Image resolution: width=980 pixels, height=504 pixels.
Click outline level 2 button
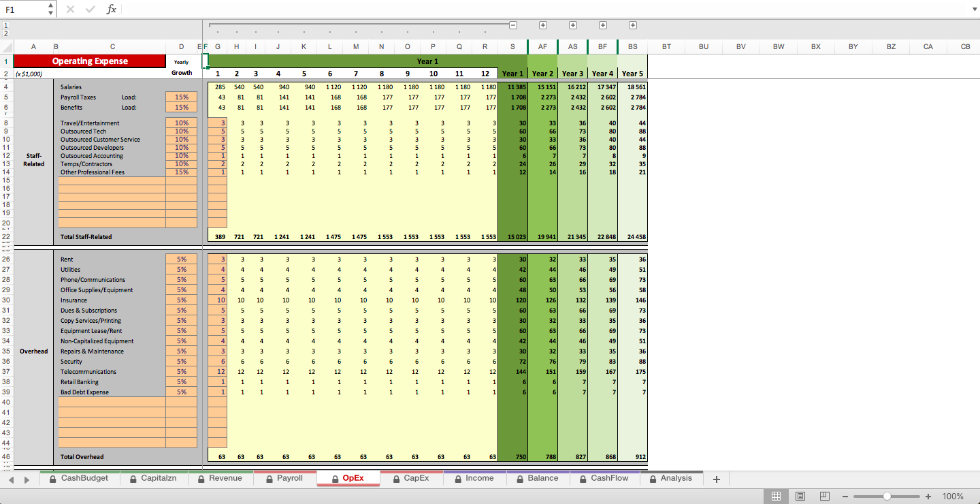(6, 33)
